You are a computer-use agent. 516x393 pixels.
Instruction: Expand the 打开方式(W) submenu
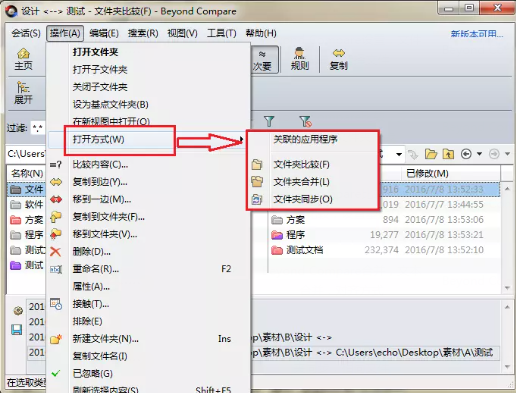[x=148, y=139]
